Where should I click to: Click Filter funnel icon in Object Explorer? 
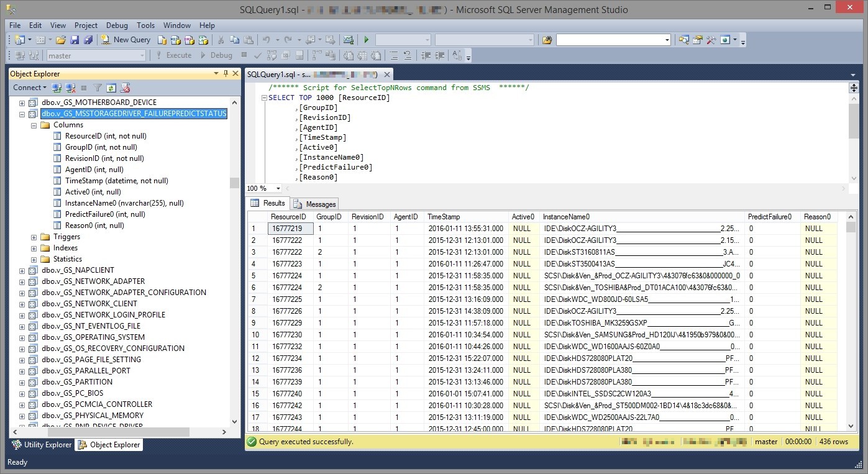pos(98,88)
